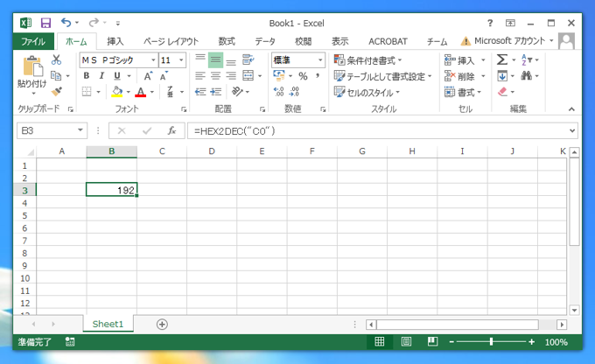Switch to the ページ レイアウト tab
Viewport: 595px width, 364px height.
171,41
